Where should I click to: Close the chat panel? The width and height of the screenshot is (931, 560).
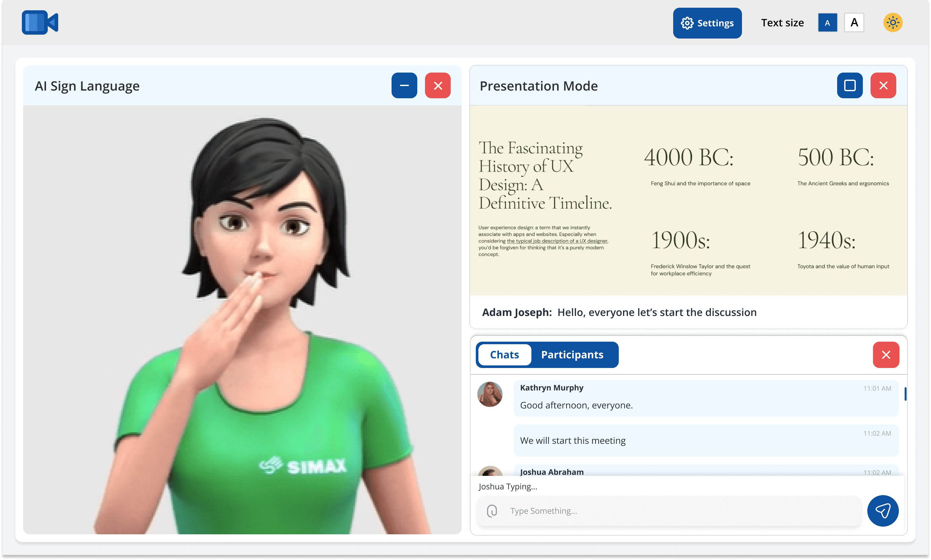coord(886,355)
